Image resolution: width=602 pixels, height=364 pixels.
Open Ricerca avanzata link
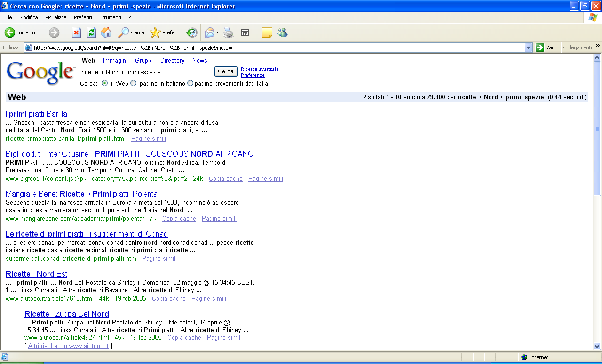pyautogui.click(x=260, y=69)
